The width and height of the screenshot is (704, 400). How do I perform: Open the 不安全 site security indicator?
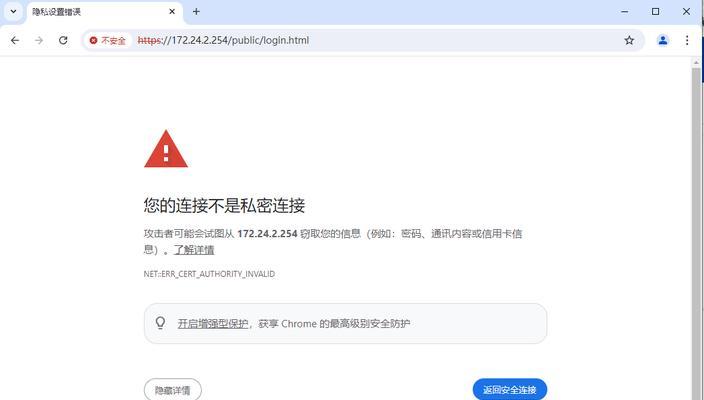point(108,40)
